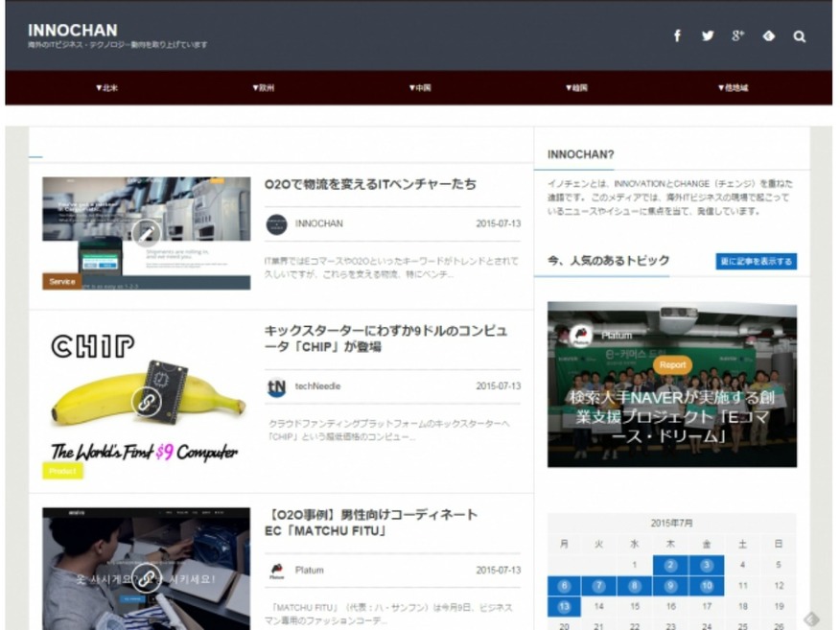Expand the ▼中国 navigation menu
Screen dimensions: 840x630
point(420,88)
